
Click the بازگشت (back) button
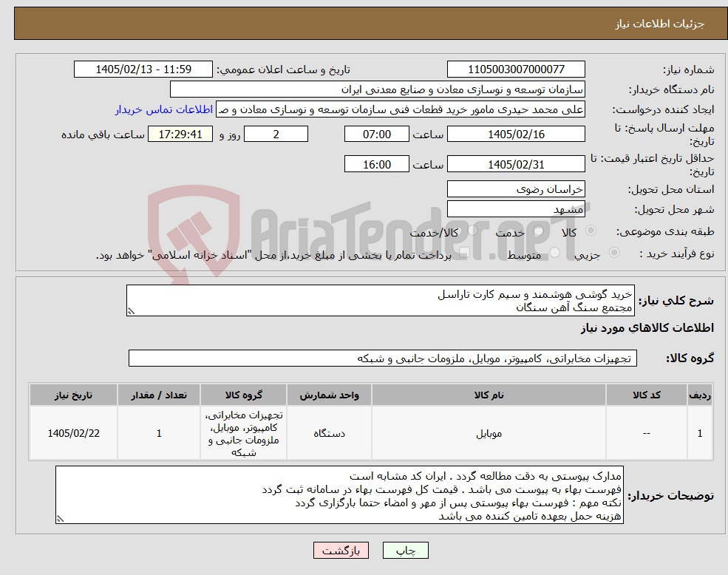[x=341, y=551]
